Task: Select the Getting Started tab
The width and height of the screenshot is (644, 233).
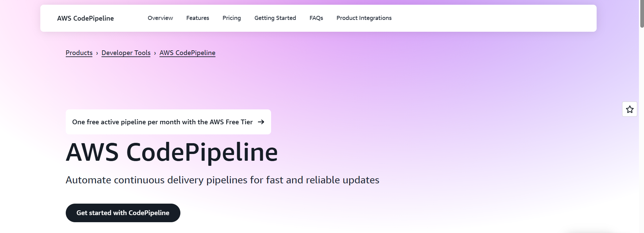Action: click(x=275, y=18)
